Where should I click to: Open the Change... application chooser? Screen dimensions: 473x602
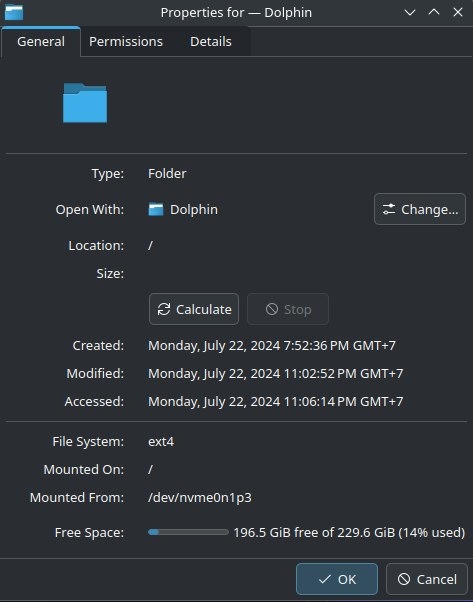[420, 209]
